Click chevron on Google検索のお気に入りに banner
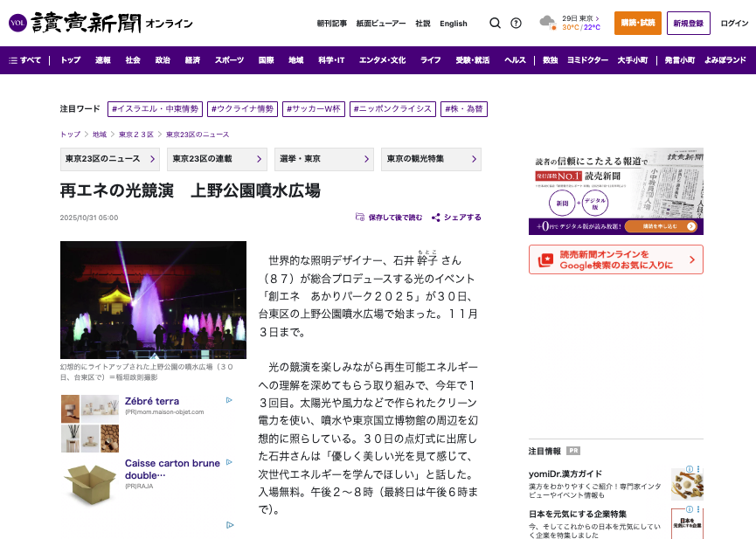This screenshot has width=756, height=539. point(692,259)
